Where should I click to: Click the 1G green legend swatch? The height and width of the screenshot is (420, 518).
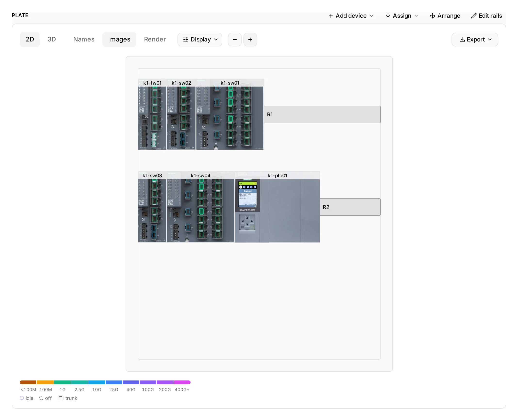63,382
